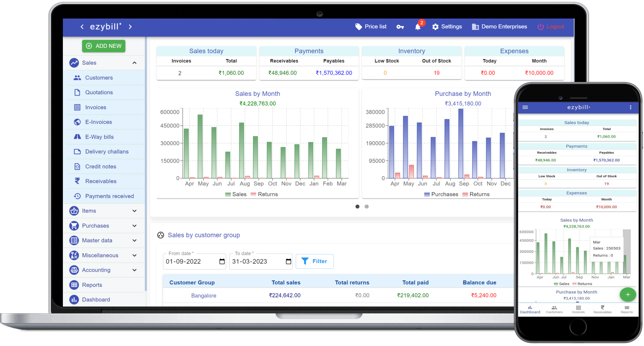This screenshot has width=644, height=346.
Task: Open Payments received
Action: 109,196
